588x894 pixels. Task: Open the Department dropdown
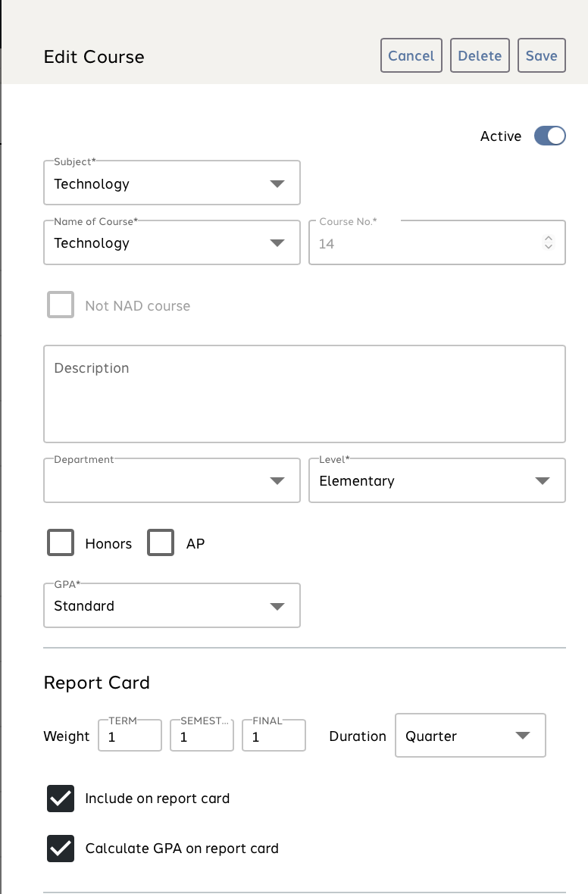[x=172, y=480]
